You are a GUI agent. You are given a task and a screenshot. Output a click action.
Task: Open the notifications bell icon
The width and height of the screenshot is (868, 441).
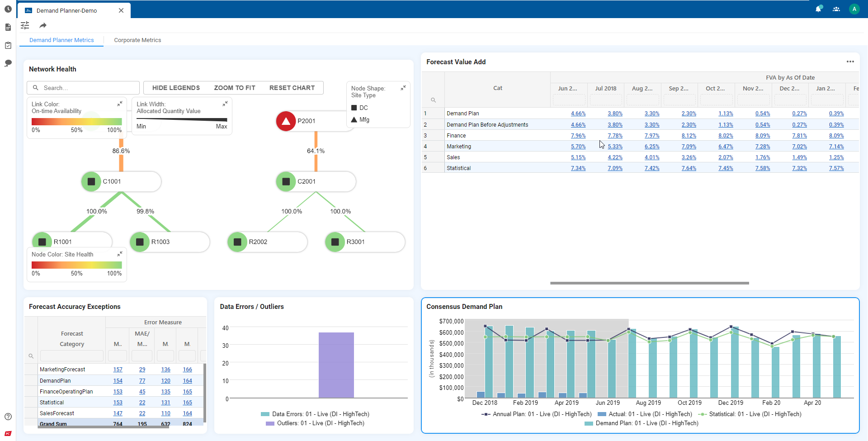[x=818, y=9]
